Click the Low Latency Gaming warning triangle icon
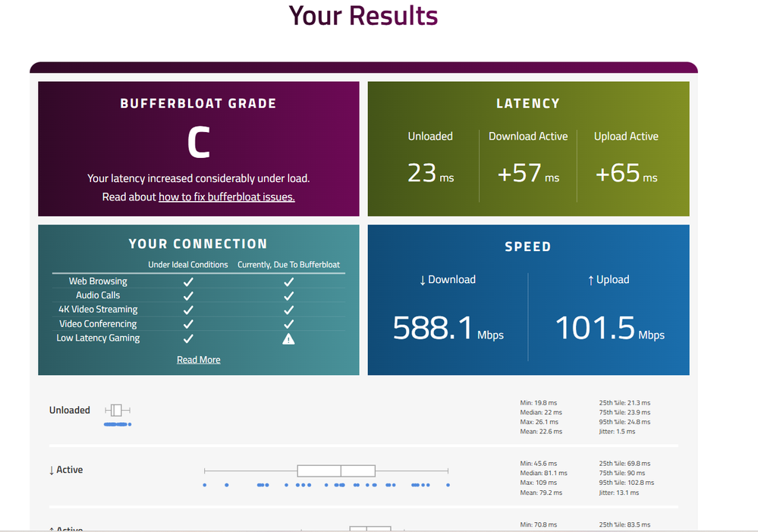758x532 pixels. click(288, 338)
